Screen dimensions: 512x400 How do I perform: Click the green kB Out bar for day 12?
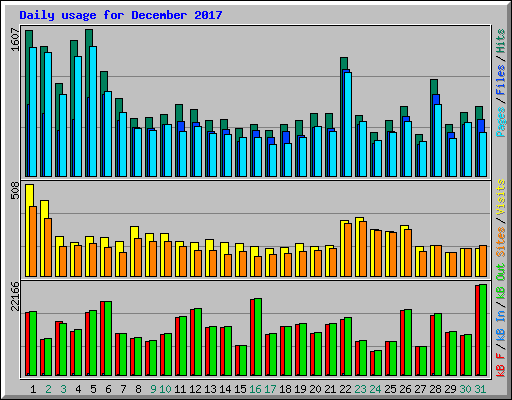coord(198,342)
